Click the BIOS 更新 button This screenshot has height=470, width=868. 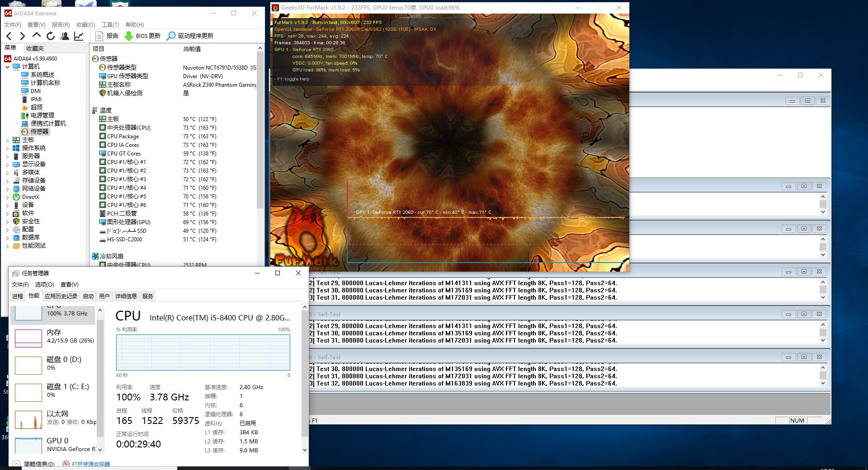point(142,36)
